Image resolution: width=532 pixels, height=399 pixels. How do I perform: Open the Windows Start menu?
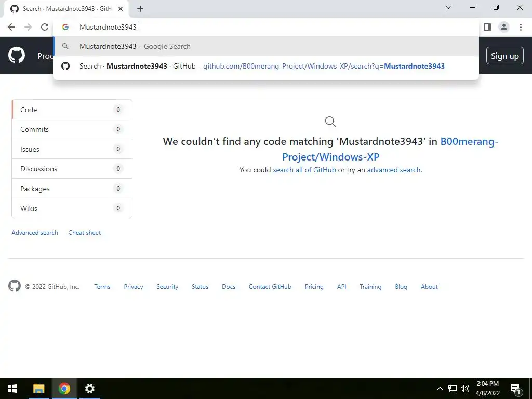tap(12, 389)
